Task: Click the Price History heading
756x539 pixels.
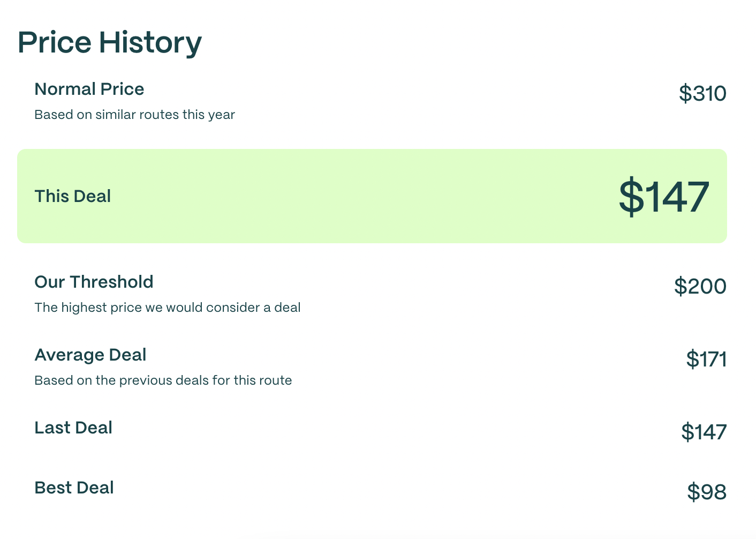Action: (x=110, y=43)
